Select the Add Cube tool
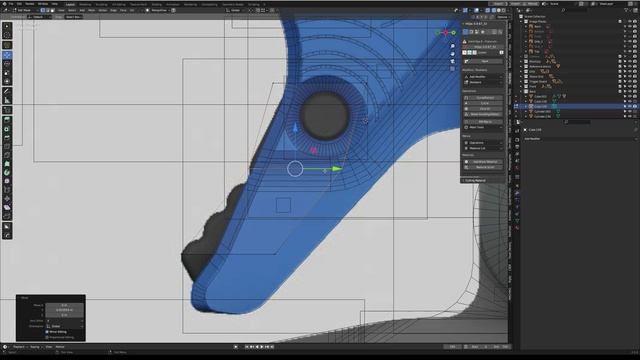 coord(7,110)
